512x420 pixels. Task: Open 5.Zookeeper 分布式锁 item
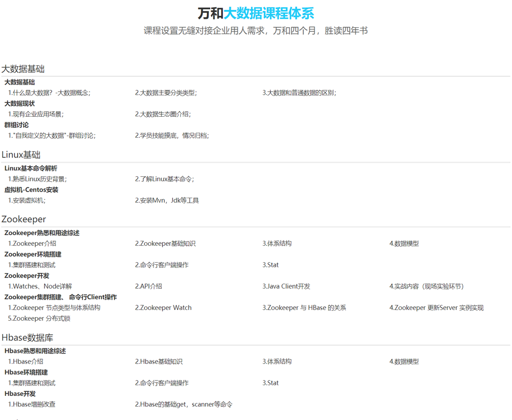[x=39, y=319]
